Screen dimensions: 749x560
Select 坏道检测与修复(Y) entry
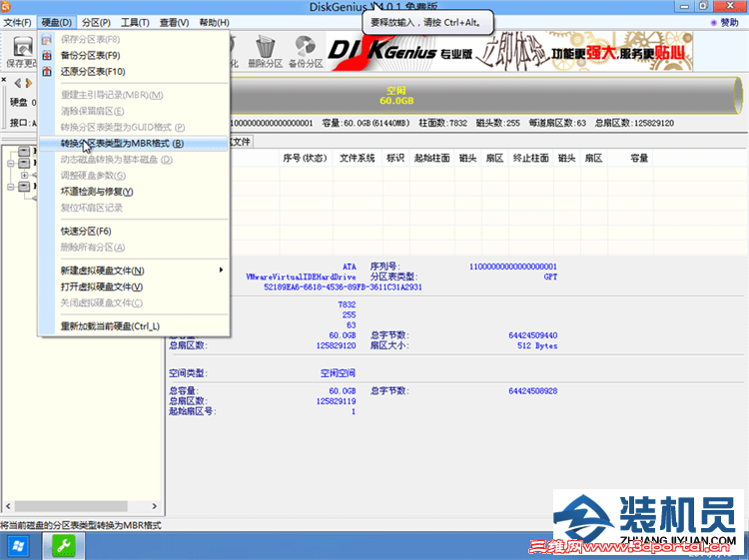coord(133,192)
